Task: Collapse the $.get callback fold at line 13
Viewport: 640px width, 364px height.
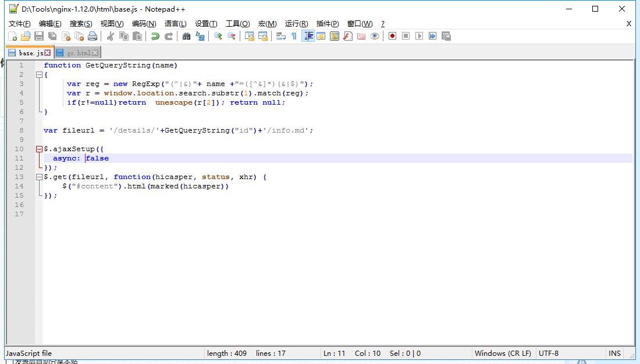Action: click(x=39, y=177)
